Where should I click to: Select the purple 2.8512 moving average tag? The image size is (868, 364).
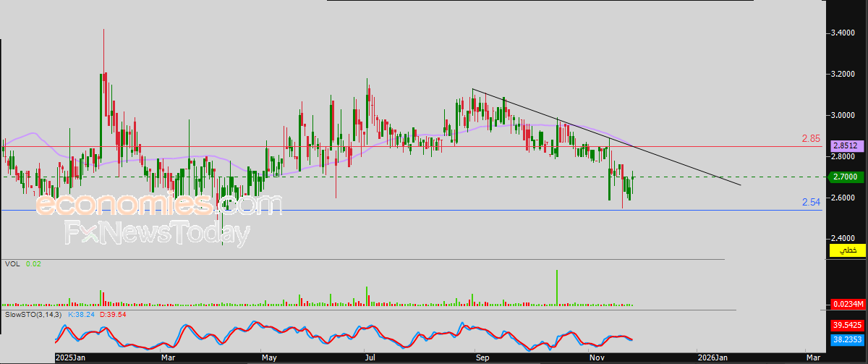[x=847, y=145]
